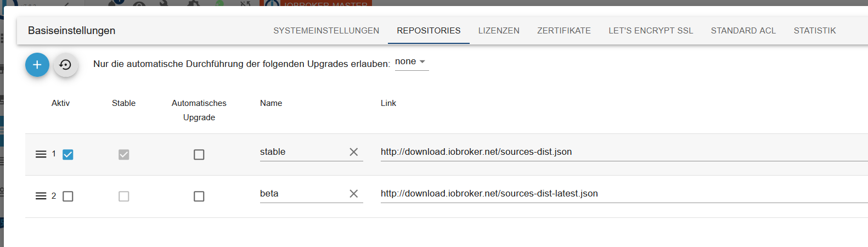Open the Lizenzen tab
The height and width of the screenshot is (247, 868).
(499, 31)
